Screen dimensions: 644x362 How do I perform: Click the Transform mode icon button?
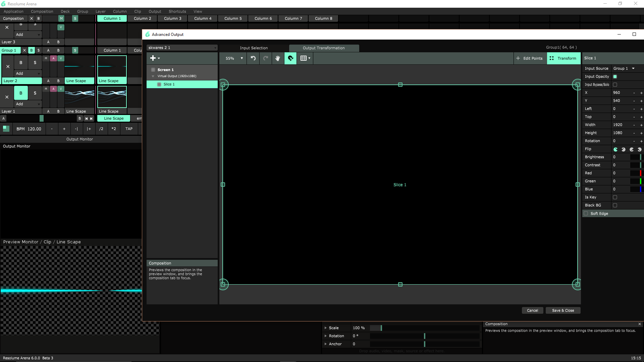click(x=564, y=58)
